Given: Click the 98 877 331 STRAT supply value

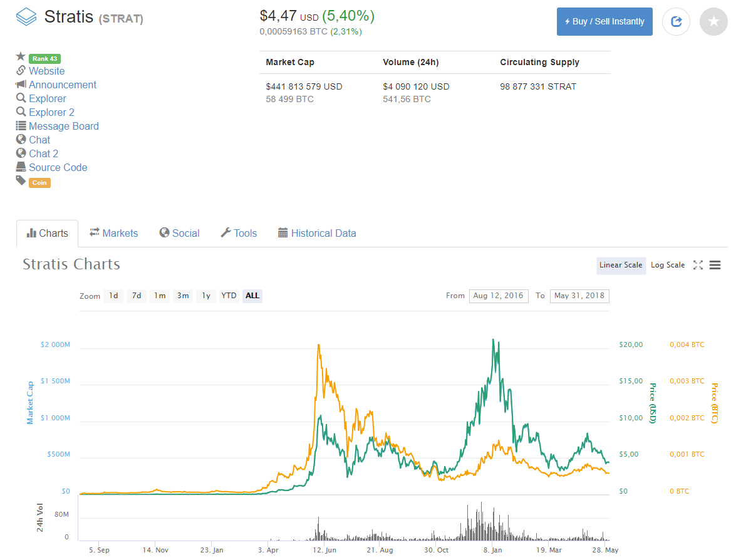Looking at the screenshot, I should click(x=538, y=86).
